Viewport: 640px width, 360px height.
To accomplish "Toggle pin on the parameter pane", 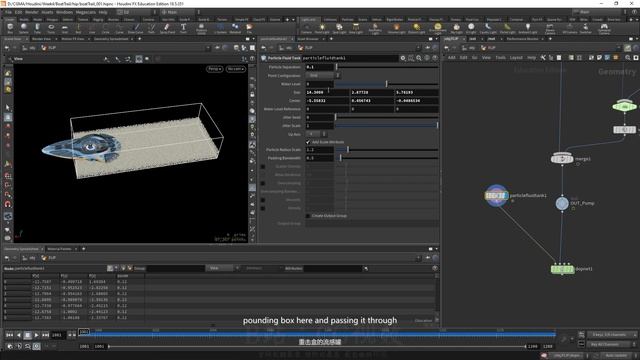I will click(427, 48).
